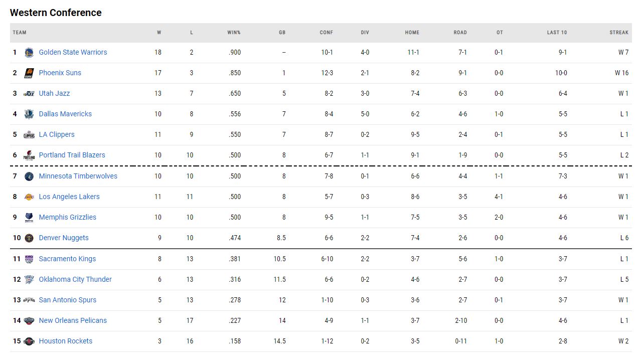Sort by the STREAK column header

pyautogui.click(x=619, y=33)
